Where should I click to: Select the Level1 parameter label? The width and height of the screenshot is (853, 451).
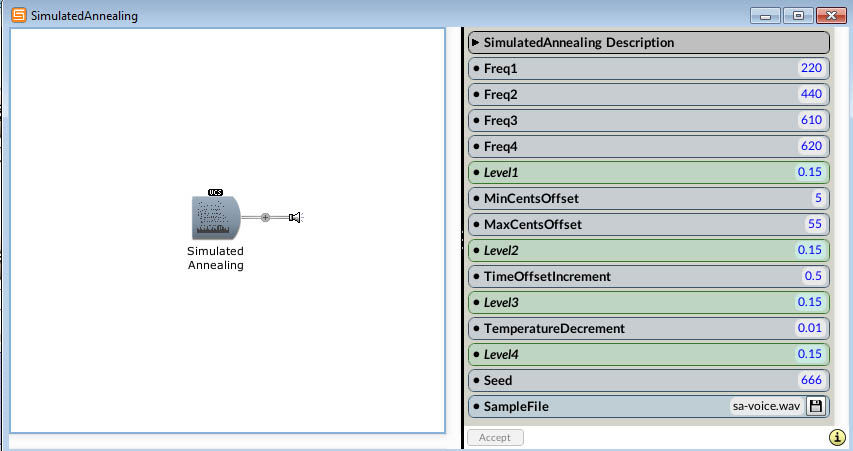click(x=501, y=172)
